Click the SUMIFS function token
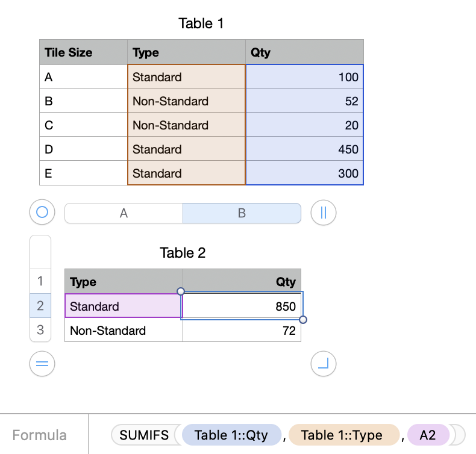Viewport: 476px width, 454px height. click(144, 435)
